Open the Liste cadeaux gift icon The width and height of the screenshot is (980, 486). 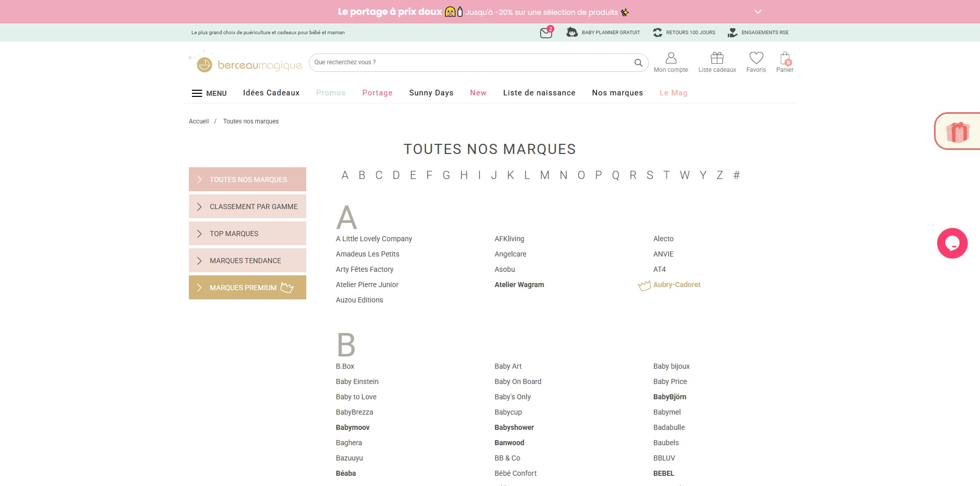tap(717, 58)
